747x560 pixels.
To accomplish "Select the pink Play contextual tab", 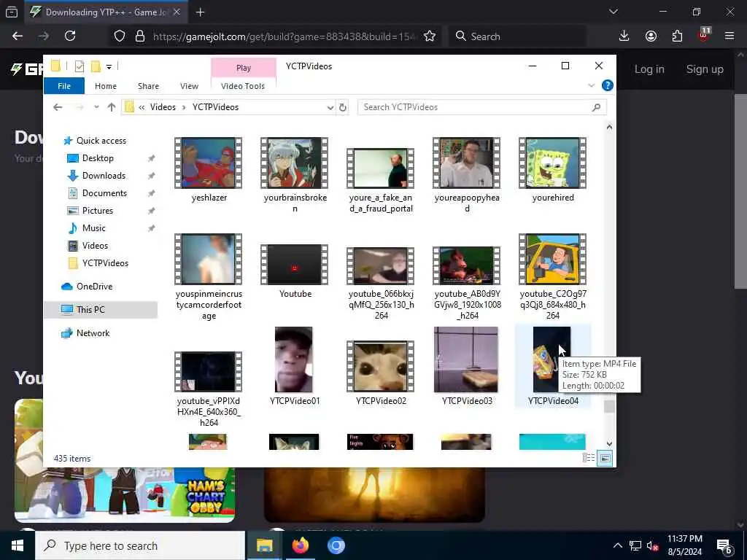I will [244, 68].
